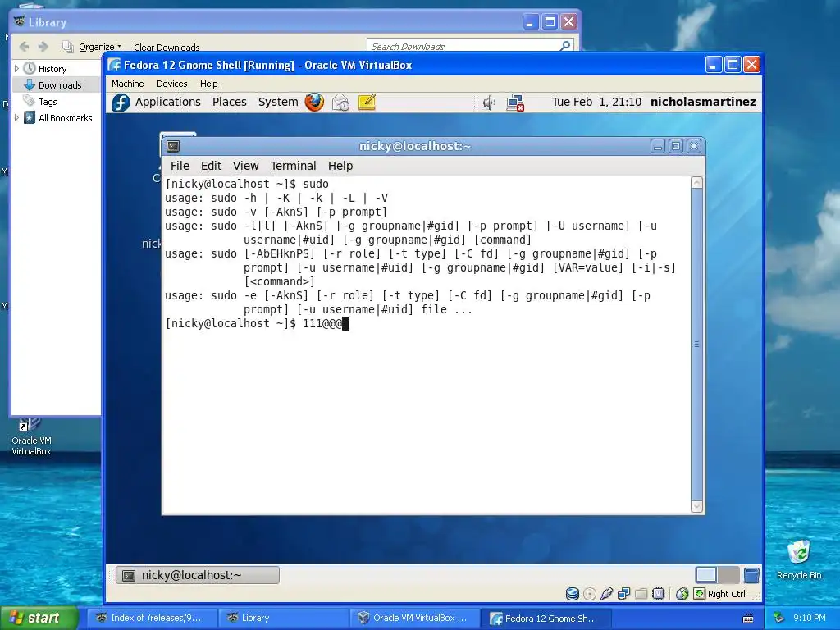Switch to the first GNOME workspace

coord(706,575)
